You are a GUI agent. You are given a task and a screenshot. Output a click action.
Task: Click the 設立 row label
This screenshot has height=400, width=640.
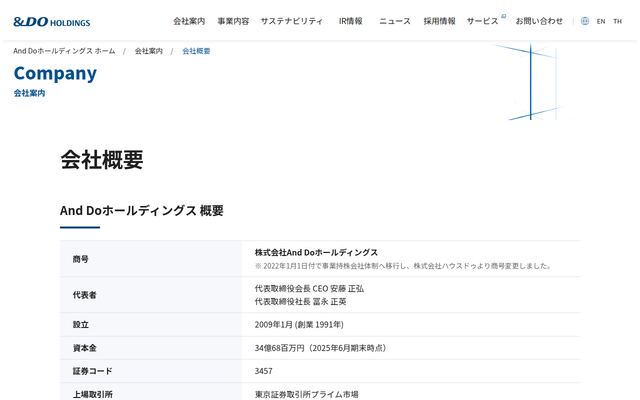tap(80, 325)
